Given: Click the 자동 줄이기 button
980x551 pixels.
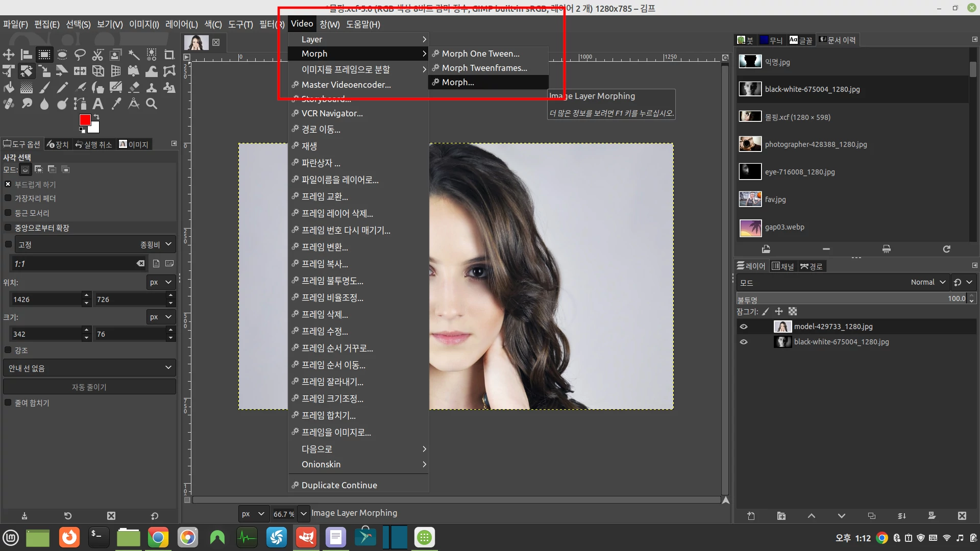Looking at the screenshot, I should coord(89,387).
